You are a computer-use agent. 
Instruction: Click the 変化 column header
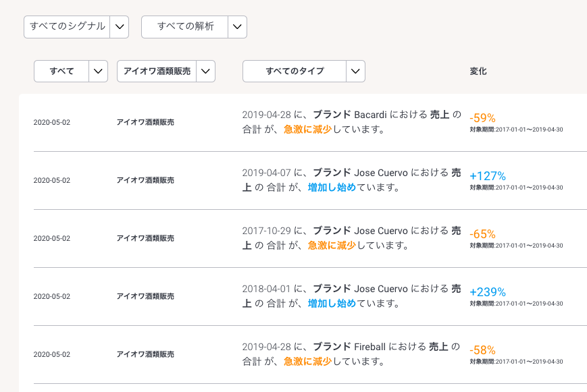click(478, 72)
